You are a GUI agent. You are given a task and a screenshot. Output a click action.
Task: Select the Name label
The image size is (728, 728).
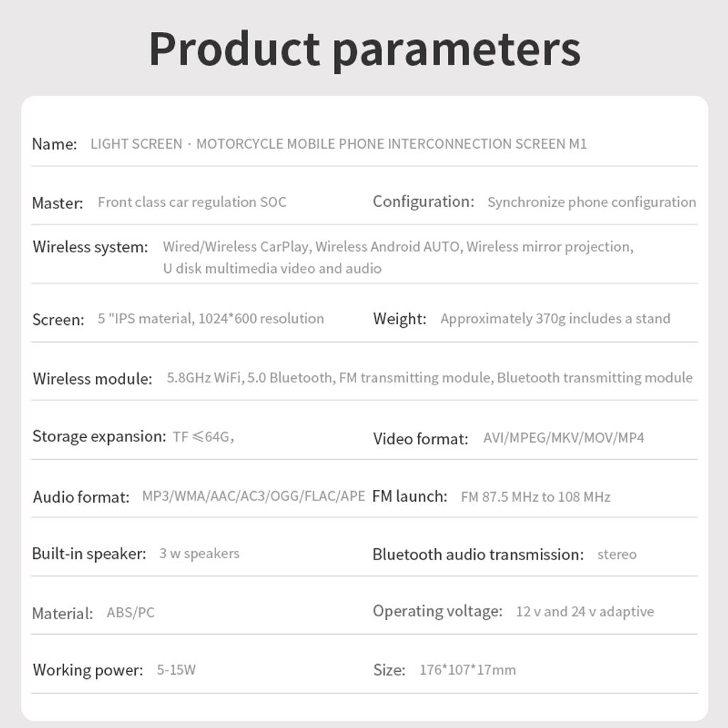pyautogui.click(x=54, y=144)
